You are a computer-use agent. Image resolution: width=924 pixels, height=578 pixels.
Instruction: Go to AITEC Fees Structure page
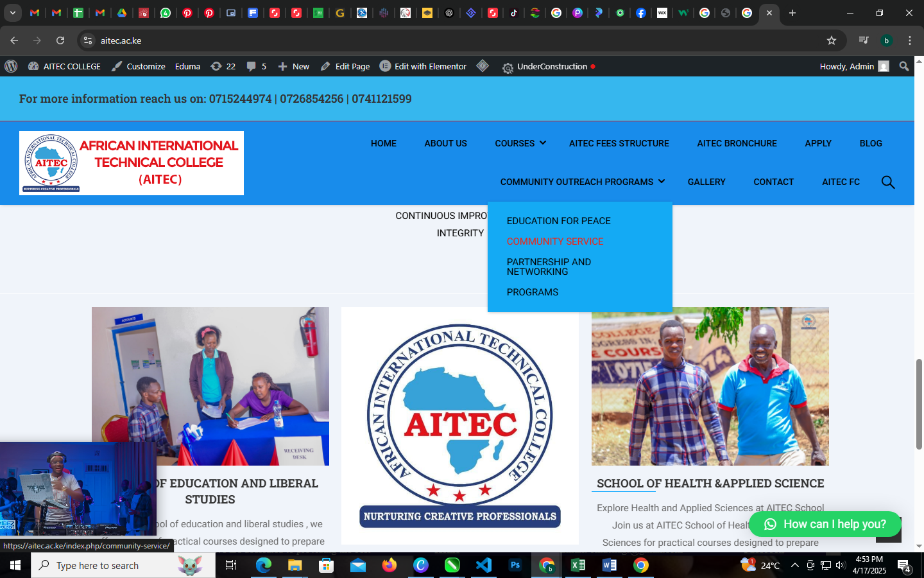coord(619,143)
